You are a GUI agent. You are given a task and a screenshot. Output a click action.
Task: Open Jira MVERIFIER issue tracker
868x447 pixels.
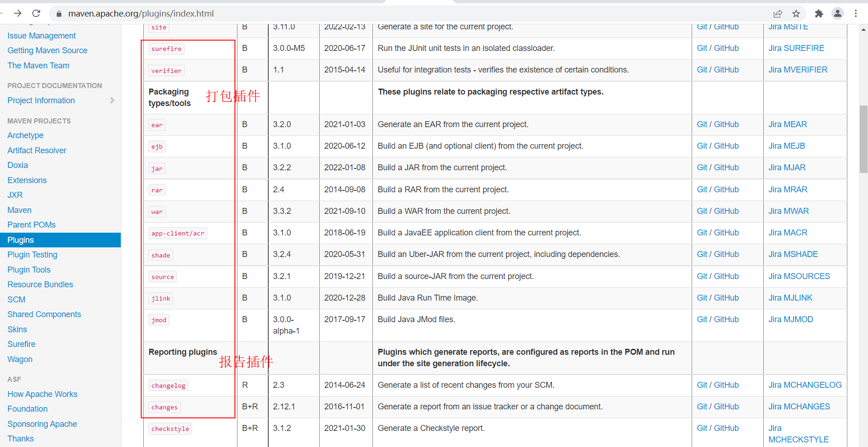coord(798,70)
